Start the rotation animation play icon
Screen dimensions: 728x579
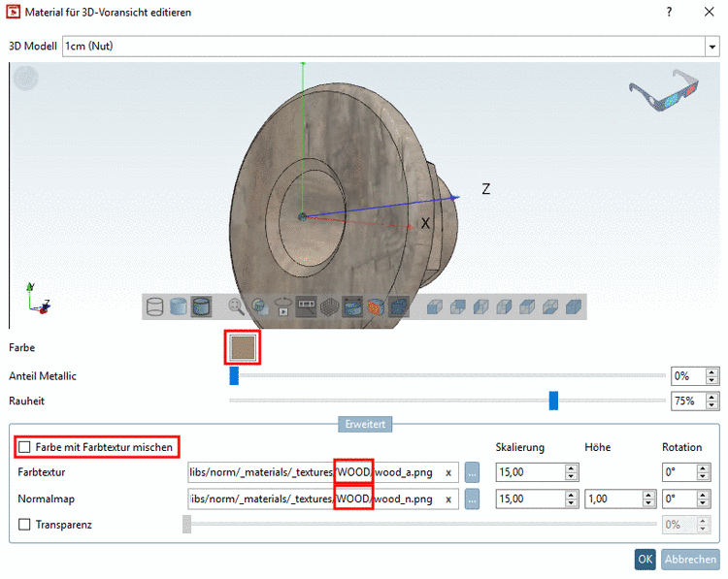tap(283, 306)
